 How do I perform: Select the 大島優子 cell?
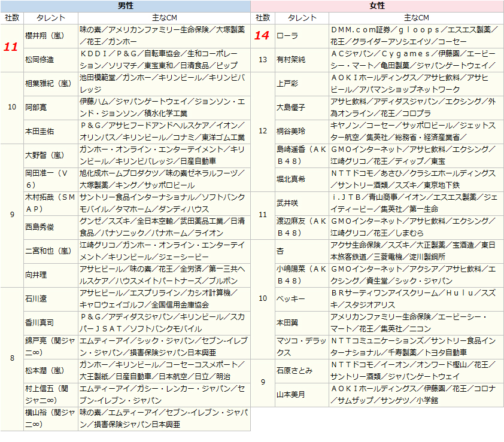tap(302, 108)
